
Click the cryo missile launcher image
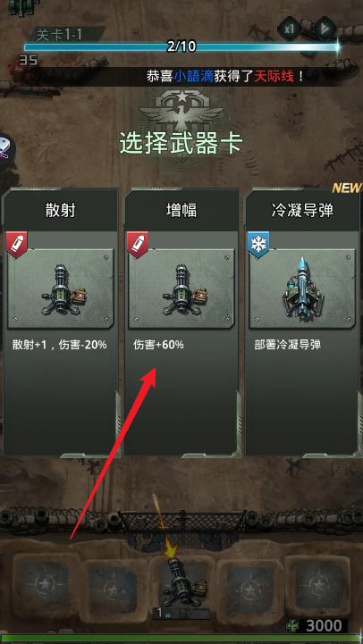tap(302, 289)
